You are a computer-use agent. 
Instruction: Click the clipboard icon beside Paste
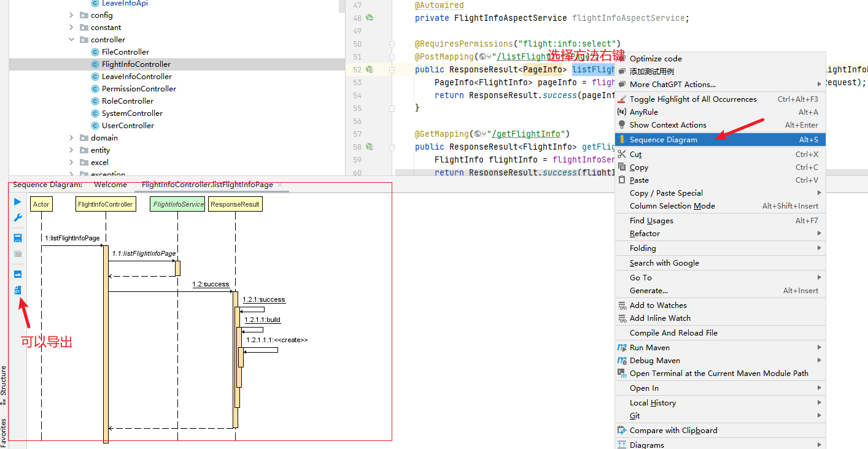(x=622, y=180)
